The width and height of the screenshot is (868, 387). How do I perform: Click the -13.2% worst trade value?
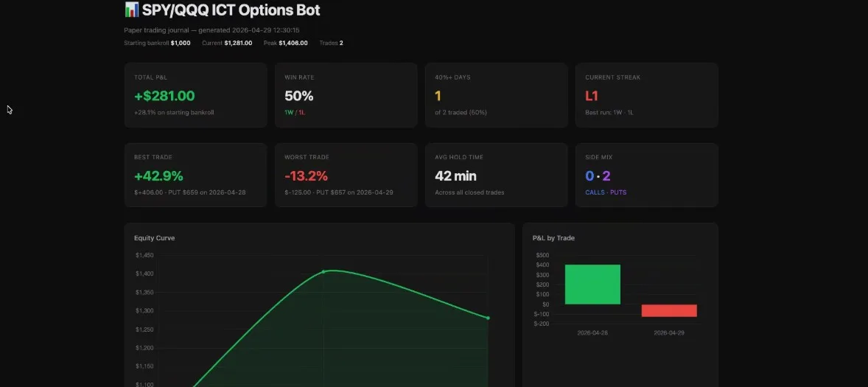[306, 176]
